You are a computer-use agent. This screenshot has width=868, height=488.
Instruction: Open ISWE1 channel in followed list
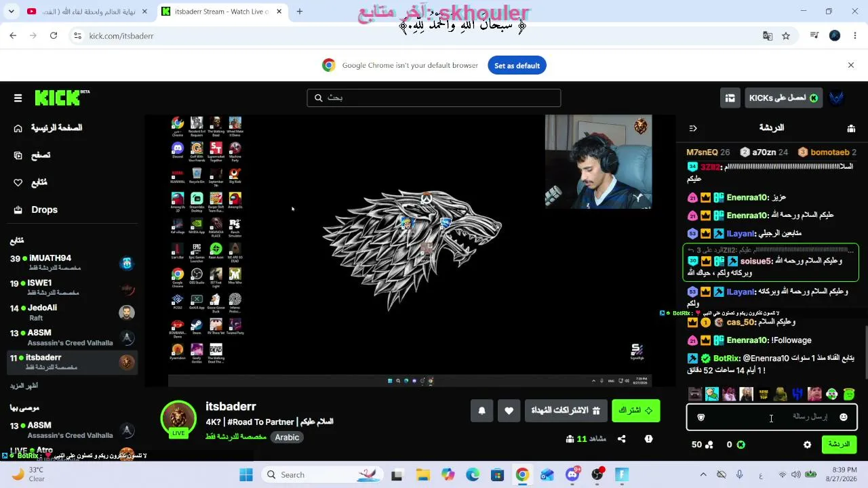(x=72, y=287)
